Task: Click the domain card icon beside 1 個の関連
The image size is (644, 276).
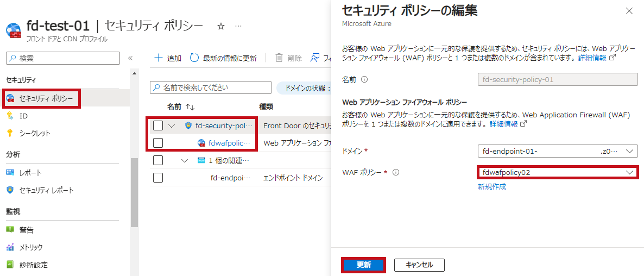Action: tap(201, 160)
